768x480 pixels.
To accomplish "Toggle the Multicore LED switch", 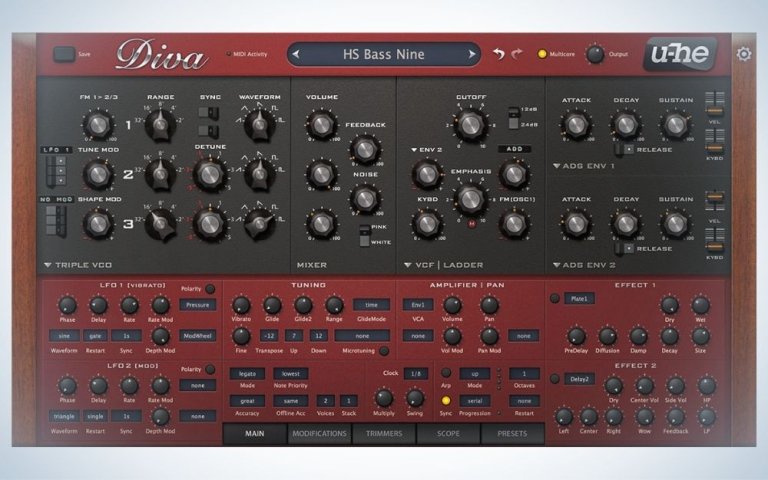I will tap(542, 54).
